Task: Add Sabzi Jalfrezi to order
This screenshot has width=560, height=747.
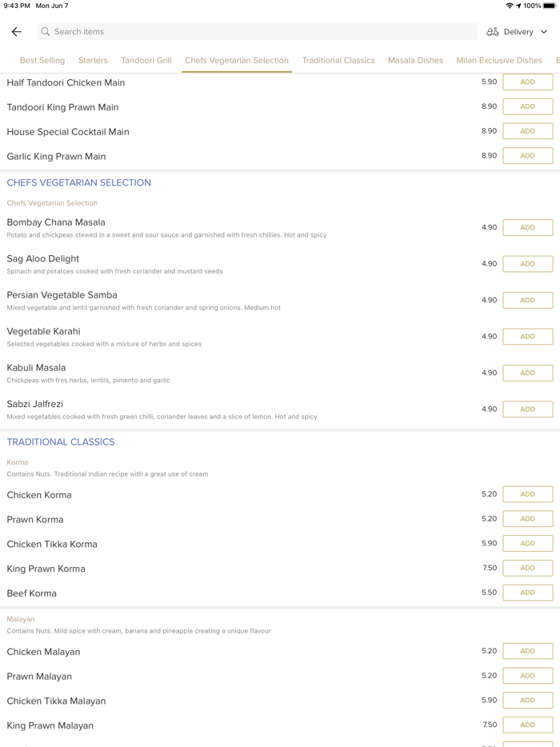Action: (527, 409)
